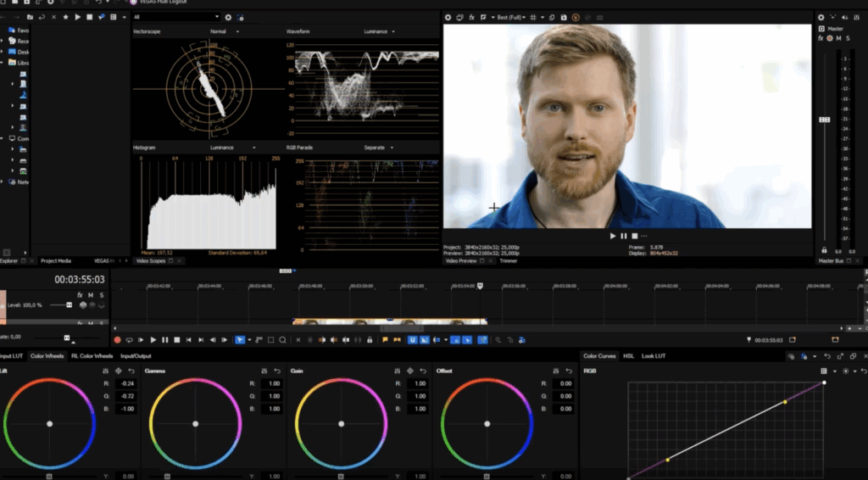
Task: Reset the Lift color wheel
Action: pyautogui.click(x=131, y=371)
